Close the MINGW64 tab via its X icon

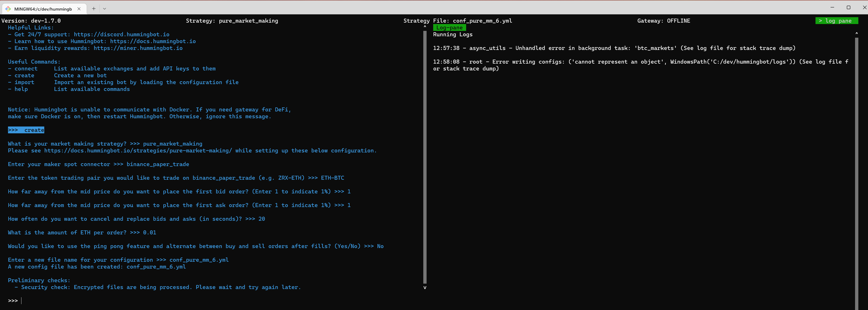click(79, 9)
